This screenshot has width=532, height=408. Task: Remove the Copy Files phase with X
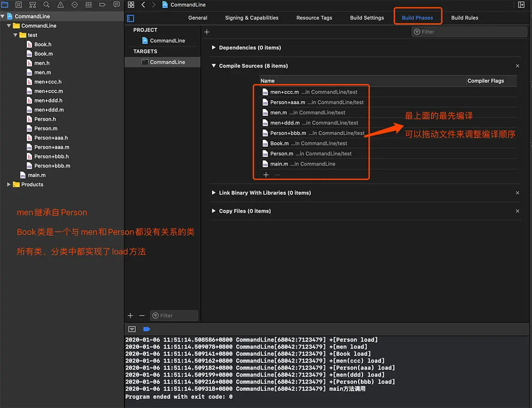pos(518,211)
